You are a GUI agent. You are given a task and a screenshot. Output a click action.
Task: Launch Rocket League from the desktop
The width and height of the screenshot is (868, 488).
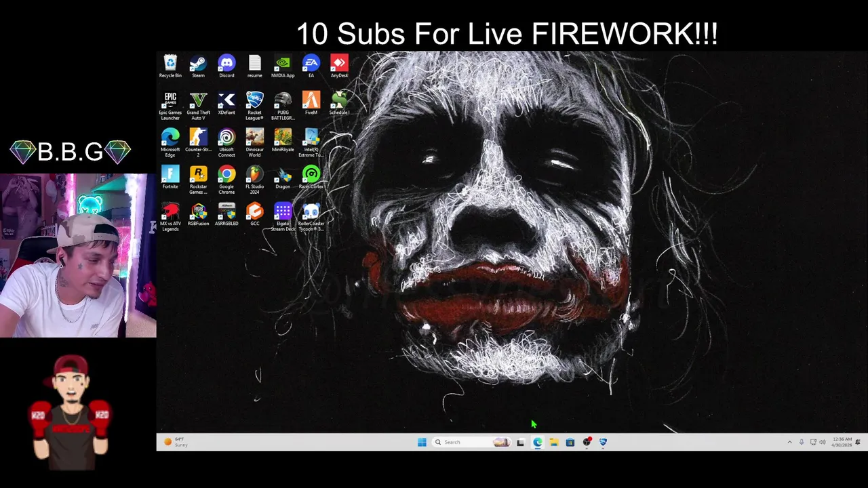[254, 106]
